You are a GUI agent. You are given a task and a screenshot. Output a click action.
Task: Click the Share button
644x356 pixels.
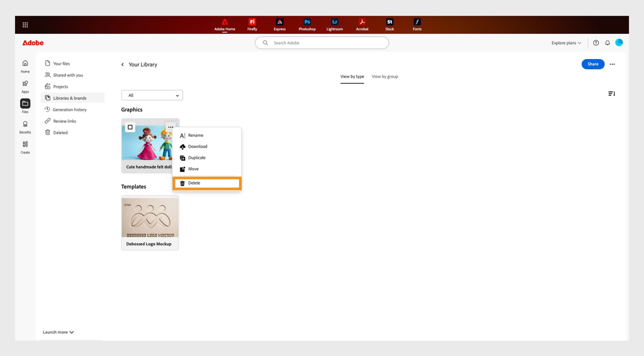pyautogui.click(x=593, y=64)
